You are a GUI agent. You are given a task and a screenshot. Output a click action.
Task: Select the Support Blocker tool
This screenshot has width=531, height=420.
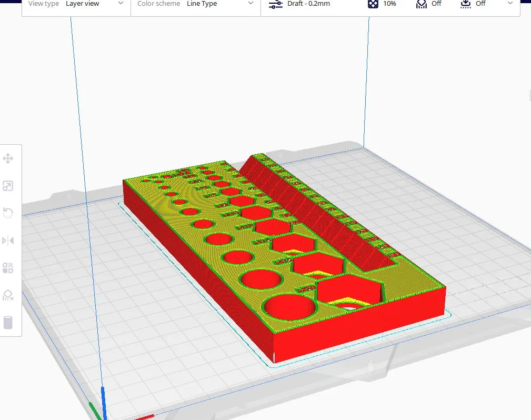8,295
